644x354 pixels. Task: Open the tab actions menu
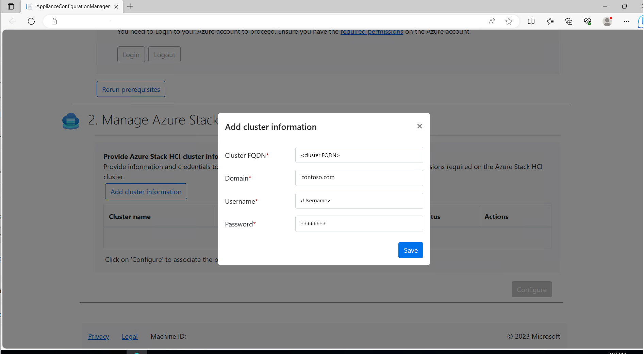[11, 6]
